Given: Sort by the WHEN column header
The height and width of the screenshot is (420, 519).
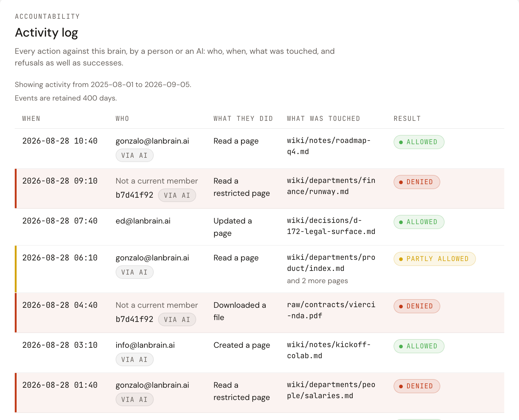Looking at the screenshot, I should coord(31,119).
